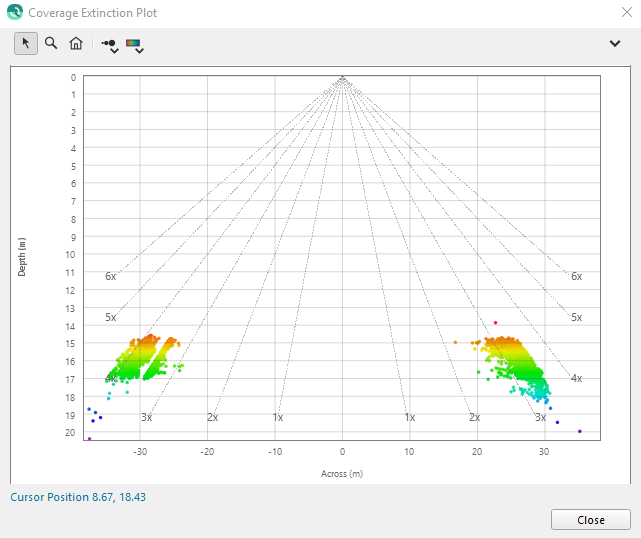The height and width of the screenshot is (538, 641).
Task: Open the point style dropdown
Action: click(110, 45)
